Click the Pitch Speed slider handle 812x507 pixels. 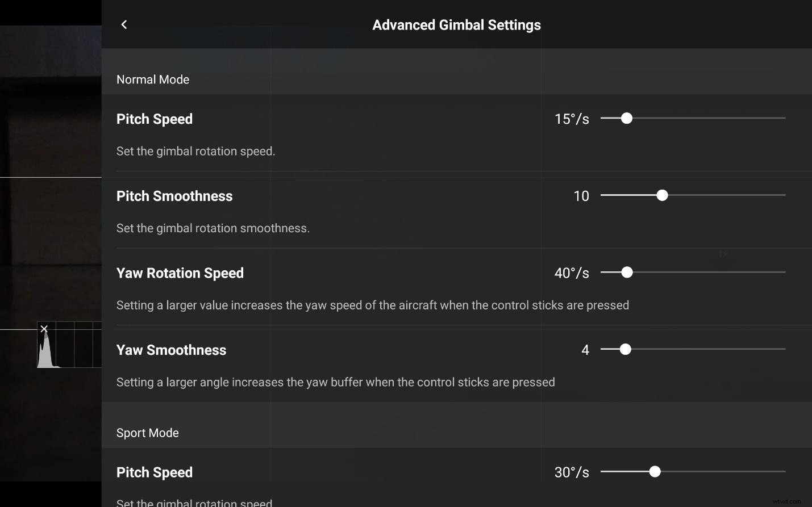(x=627, y=118)
